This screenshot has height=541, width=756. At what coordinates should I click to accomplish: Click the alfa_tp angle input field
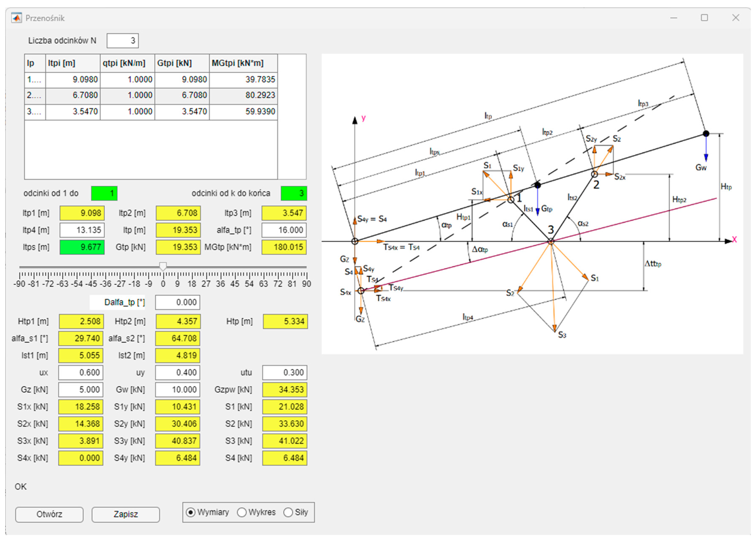[x=284, y=230]
